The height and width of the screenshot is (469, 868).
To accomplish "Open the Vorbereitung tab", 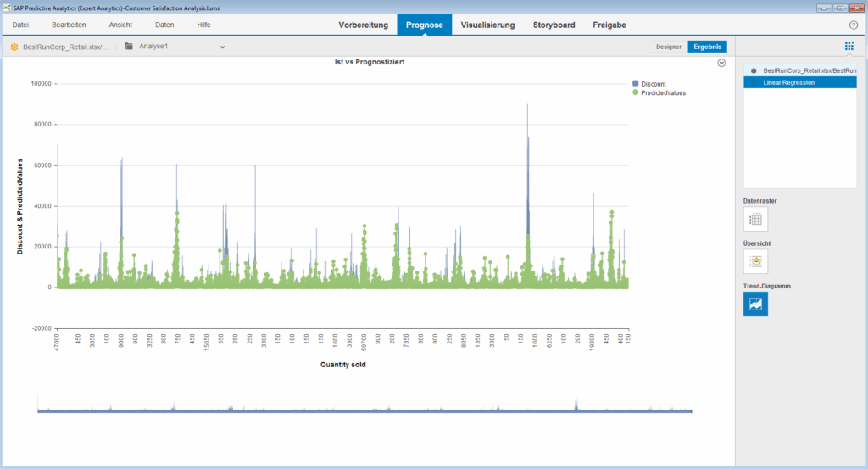I will click(363, 25).
